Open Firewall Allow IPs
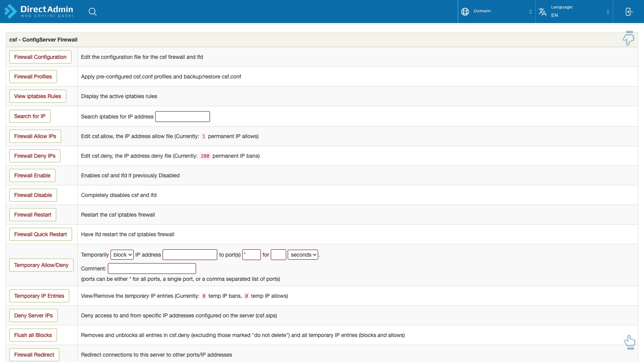This screenshot has width=644, height=362. tap(35, 136)
